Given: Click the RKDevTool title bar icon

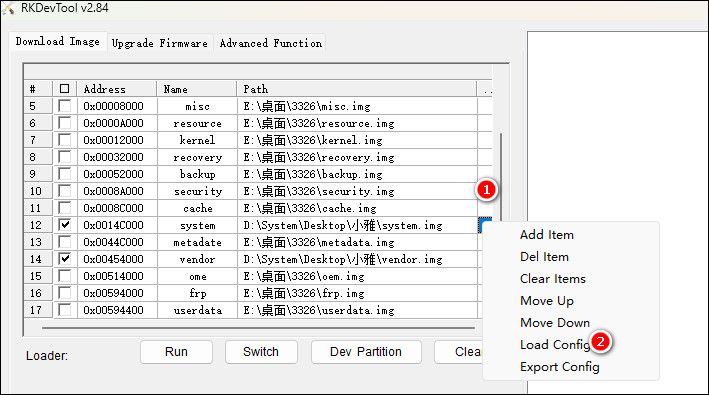Looking at the screenshot, I should [x=8, y=8].
